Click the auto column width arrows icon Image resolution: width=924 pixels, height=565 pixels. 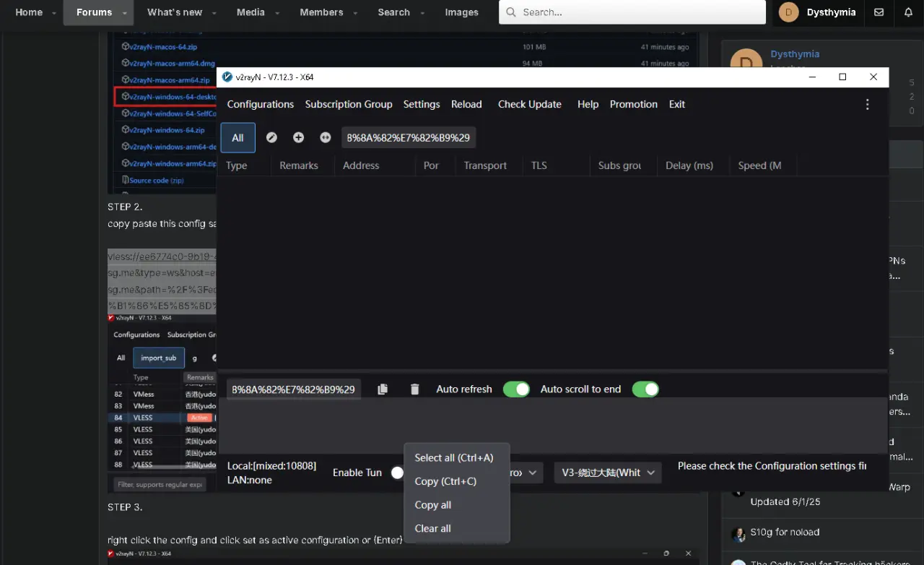326,137
